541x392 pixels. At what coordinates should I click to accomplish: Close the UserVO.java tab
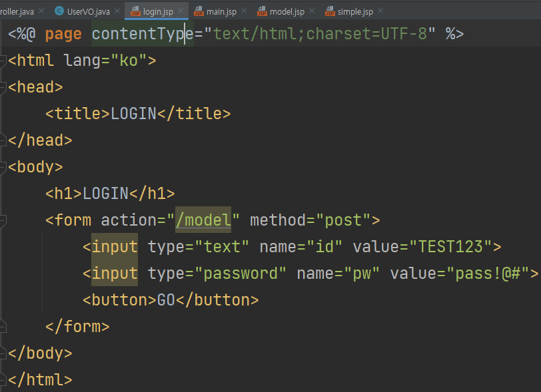point(117,11)
